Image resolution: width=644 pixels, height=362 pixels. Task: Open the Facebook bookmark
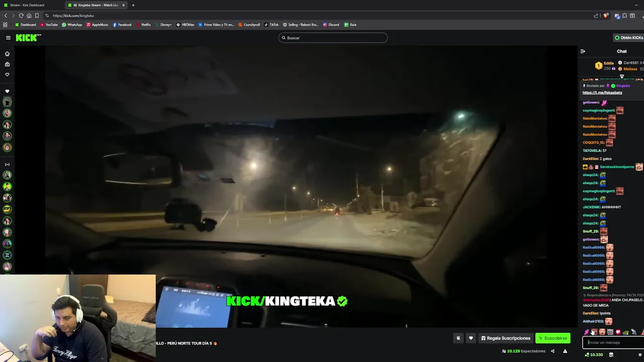[x=122, y=25]
